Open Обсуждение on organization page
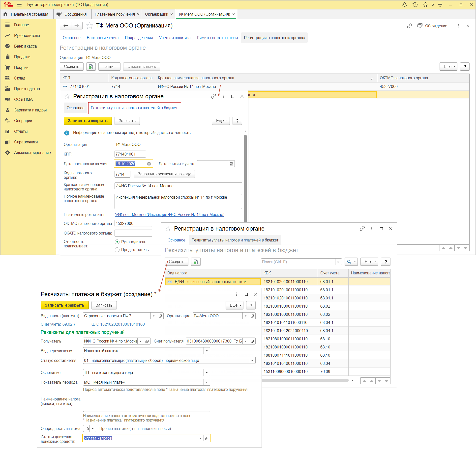The image size is (476, 449). 432,26
